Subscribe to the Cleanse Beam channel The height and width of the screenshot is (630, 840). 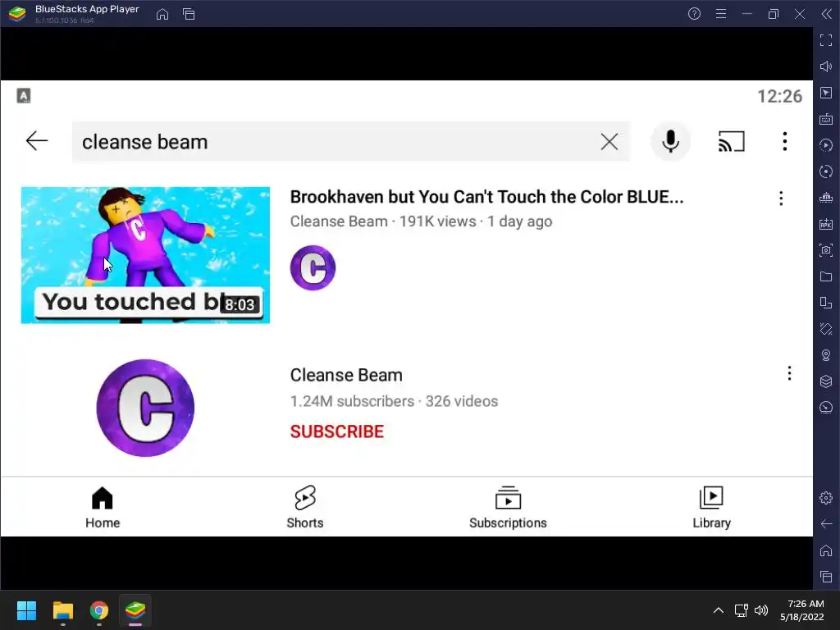point(337,431)
